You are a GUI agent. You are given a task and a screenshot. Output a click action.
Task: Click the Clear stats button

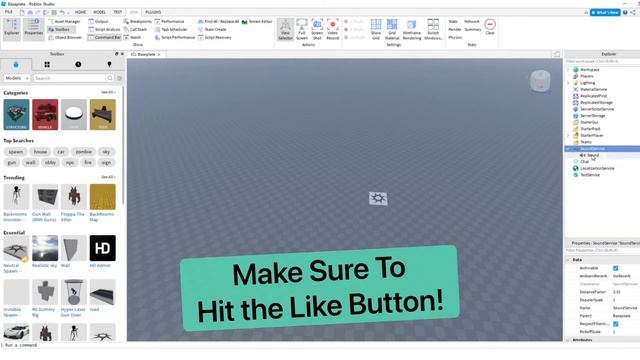point(490,27)
